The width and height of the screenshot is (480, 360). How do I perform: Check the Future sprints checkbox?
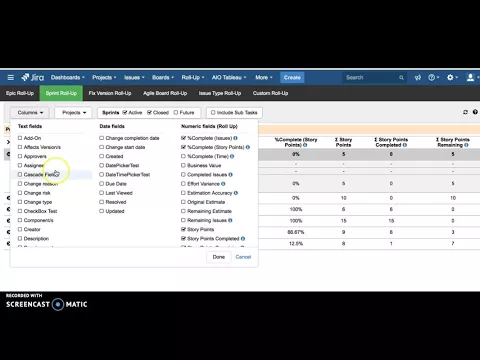(x=176, y=112)
